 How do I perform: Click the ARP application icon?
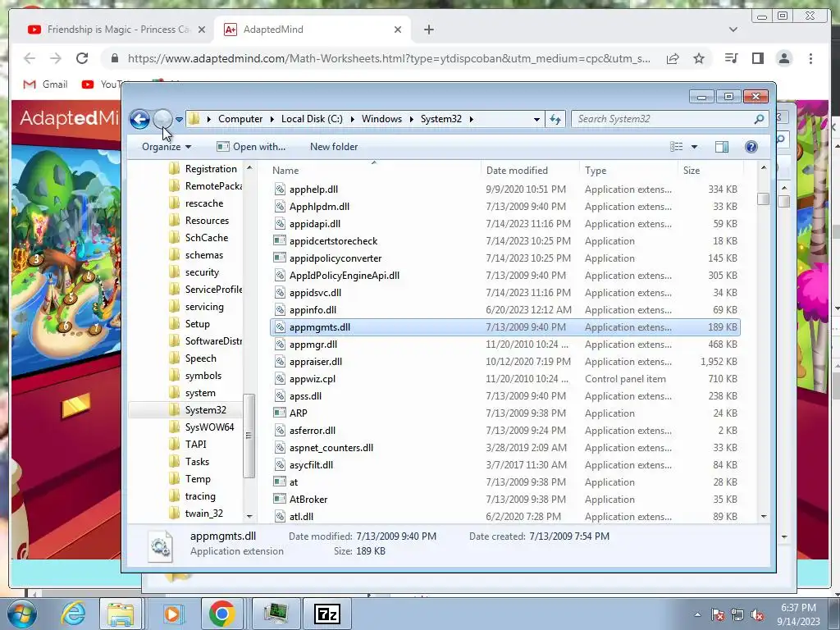click(x=280, y=413)
